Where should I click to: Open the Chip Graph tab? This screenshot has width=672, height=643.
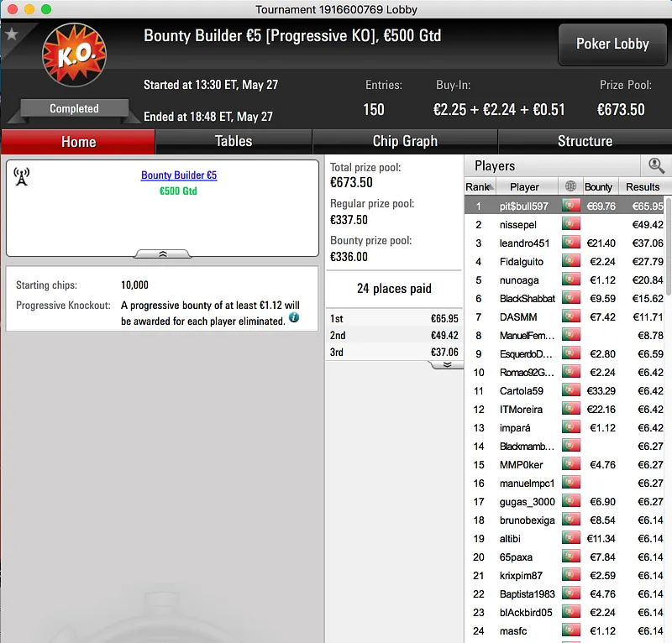[405, 141]
